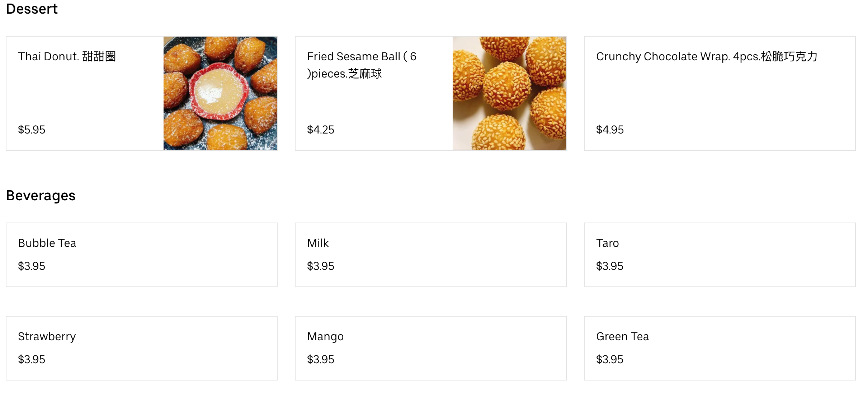868x397 pixels.
Task: Click the Dessert section heading
Action: pyautogui.click(x=32, y=9)
